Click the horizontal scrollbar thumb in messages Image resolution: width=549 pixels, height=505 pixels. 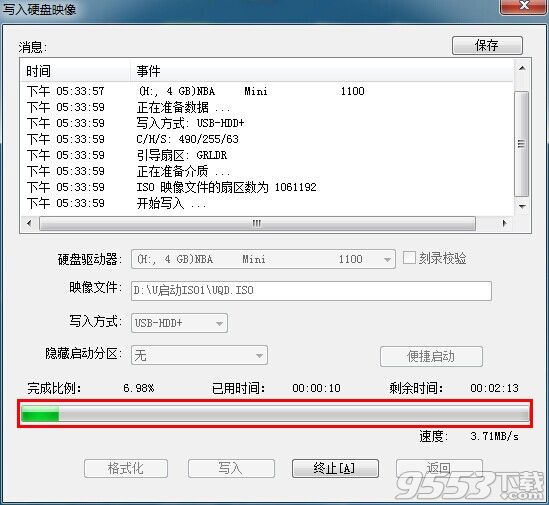(257, 223)
